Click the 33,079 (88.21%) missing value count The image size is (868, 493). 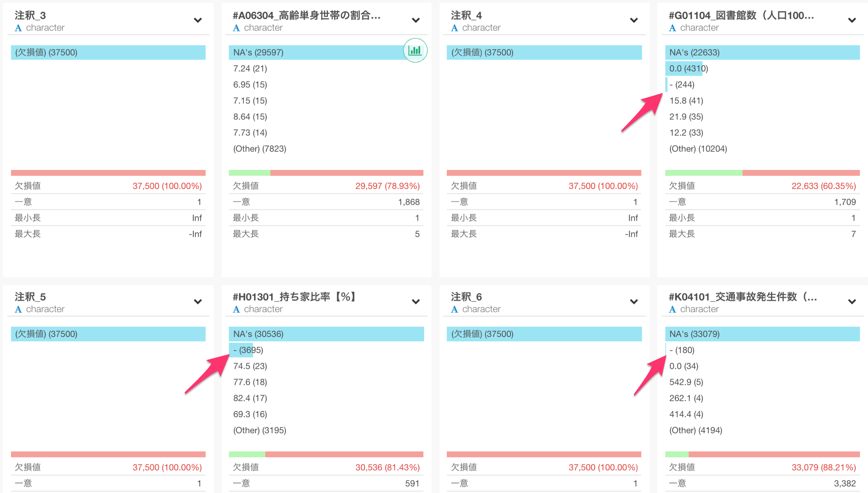[x=824, y=467]
